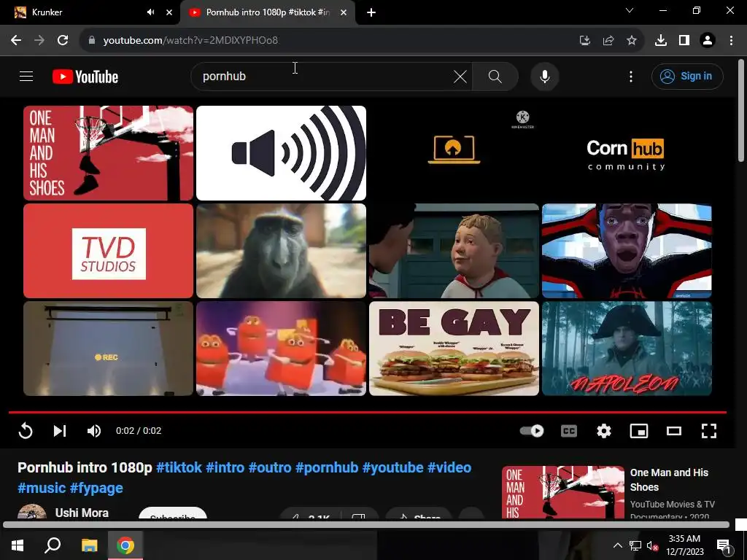View site information lock icon
This screenshot has width=747, height=560.
[92, 40]
